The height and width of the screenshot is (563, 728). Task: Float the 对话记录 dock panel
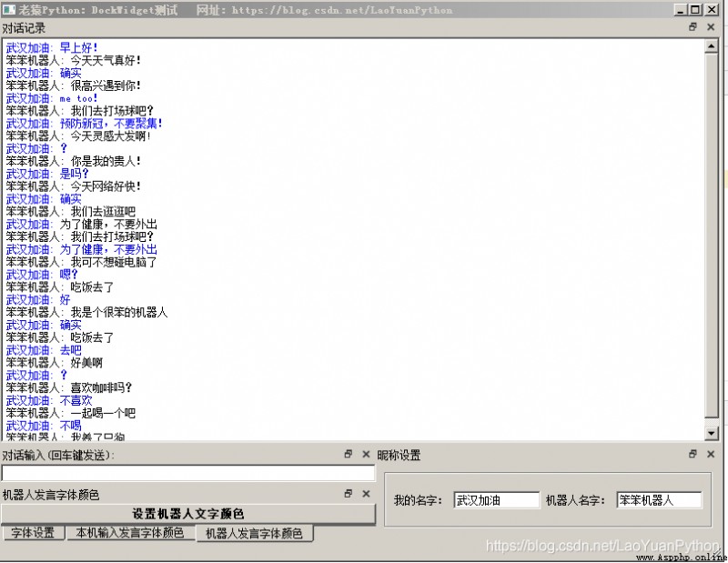[x=693, y=27]
